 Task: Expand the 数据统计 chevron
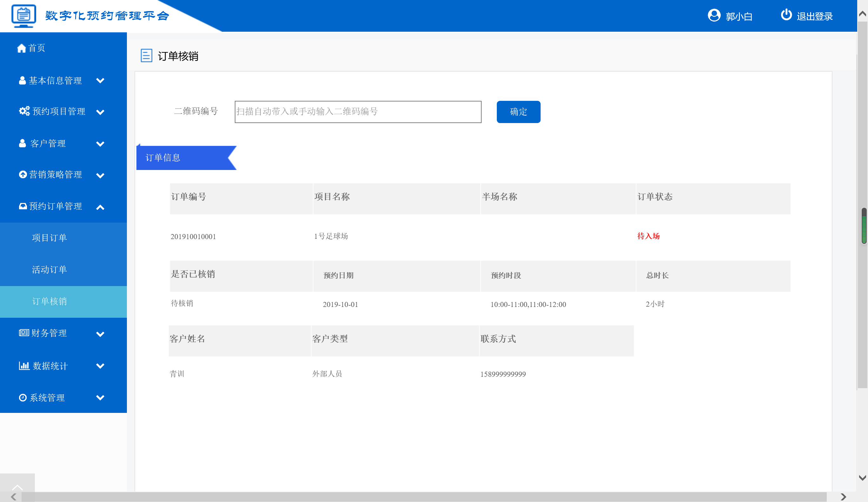(x=100, y=366)
